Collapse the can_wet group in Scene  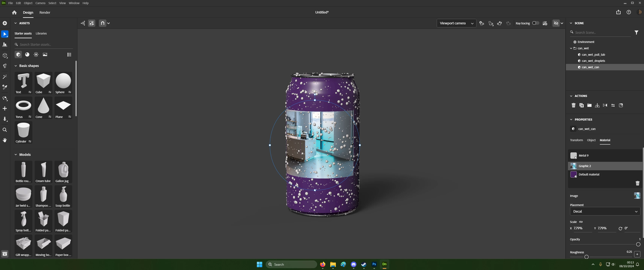(x=571, y=48)
